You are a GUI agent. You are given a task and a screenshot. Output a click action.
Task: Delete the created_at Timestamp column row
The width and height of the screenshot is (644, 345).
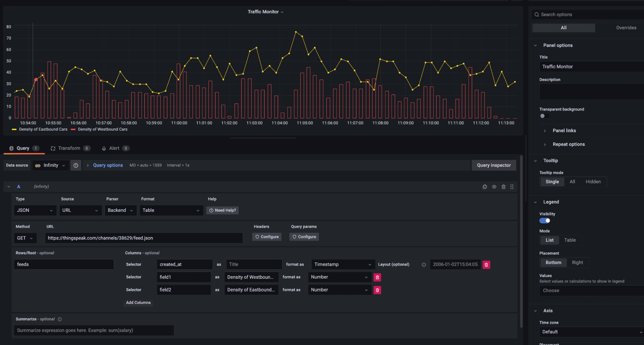coord(486,264)
